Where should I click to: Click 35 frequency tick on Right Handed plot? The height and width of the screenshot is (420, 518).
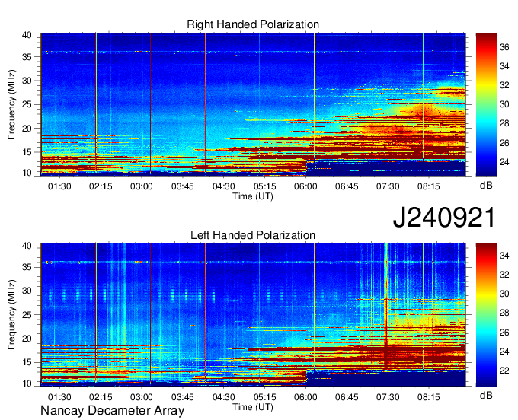27,57
